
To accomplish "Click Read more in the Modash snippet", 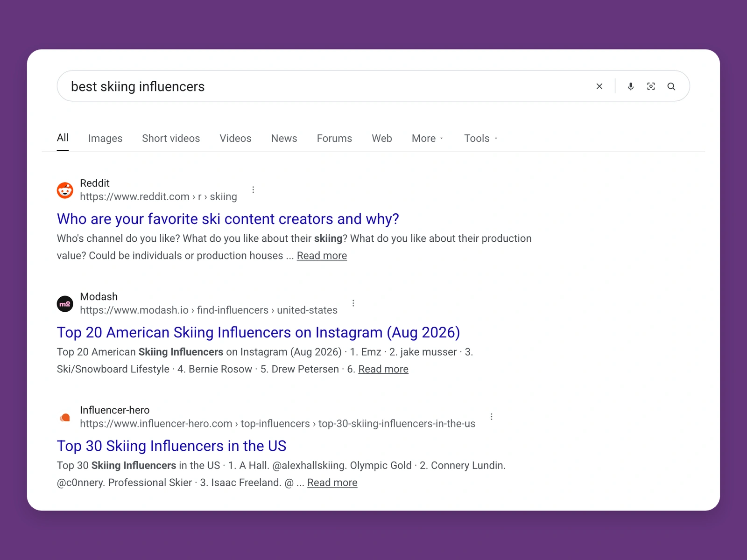I will [383, 369].
